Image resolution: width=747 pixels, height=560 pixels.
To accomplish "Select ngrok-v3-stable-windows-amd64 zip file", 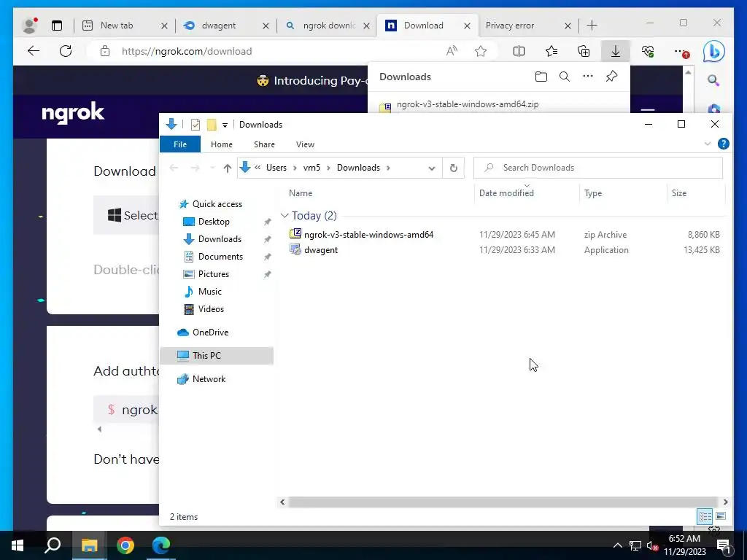I will point(368,234).
